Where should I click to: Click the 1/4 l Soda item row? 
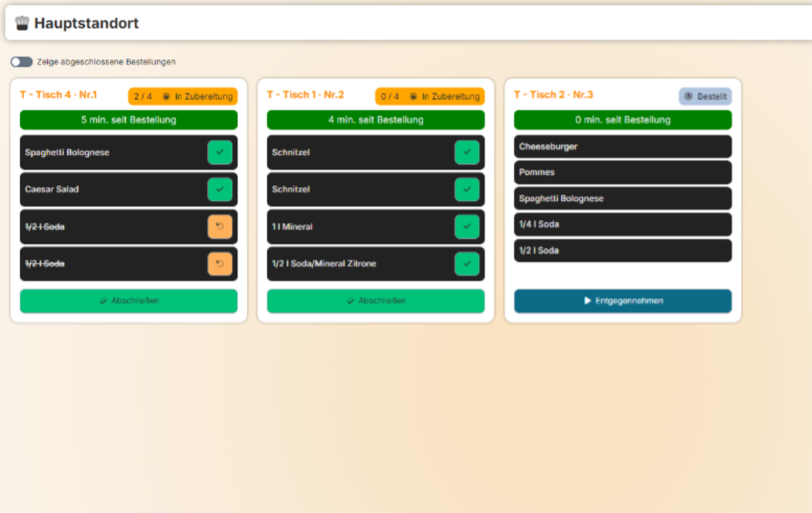[623, 225]
